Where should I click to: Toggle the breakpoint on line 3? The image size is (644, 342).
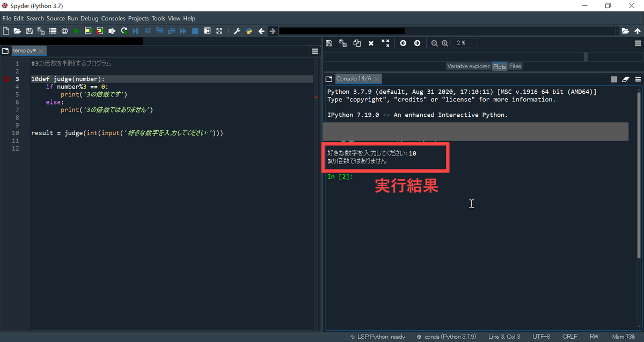point(6,79)
